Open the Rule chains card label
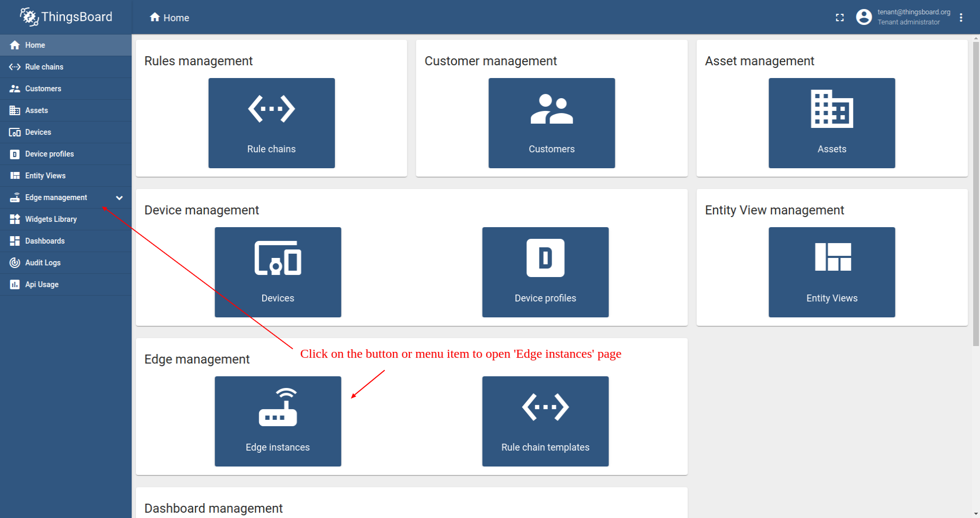The image size is (980, 518). [271, 149]
